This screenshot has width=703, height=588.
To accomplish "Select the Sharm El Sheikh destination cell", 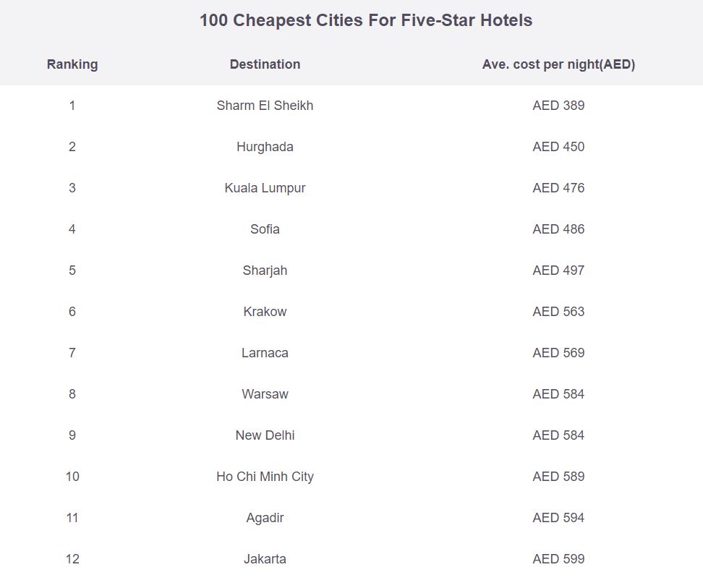I will coord(265,106).
